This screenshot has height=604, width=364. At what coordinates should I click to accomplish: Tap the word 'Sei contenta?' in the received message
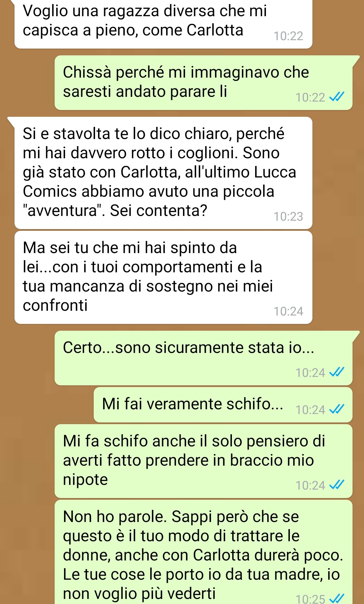tap(158, 211)
